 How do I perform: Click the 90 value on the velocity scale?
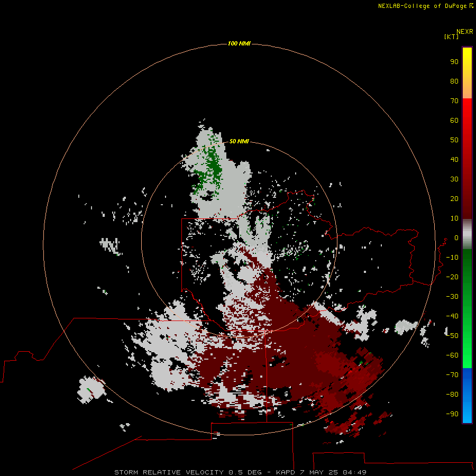click(x=454, y=62)
